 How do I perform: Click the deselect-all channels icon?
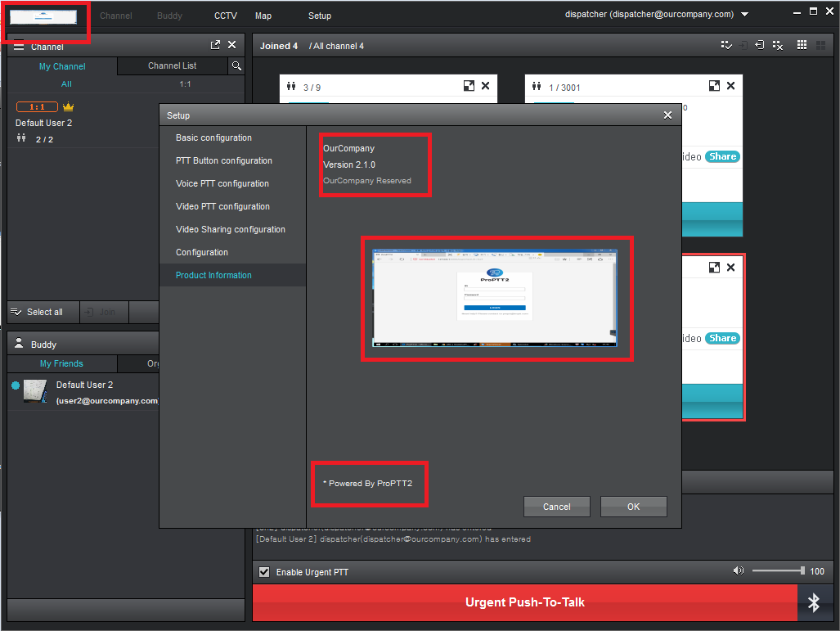[x=777, y=46]
